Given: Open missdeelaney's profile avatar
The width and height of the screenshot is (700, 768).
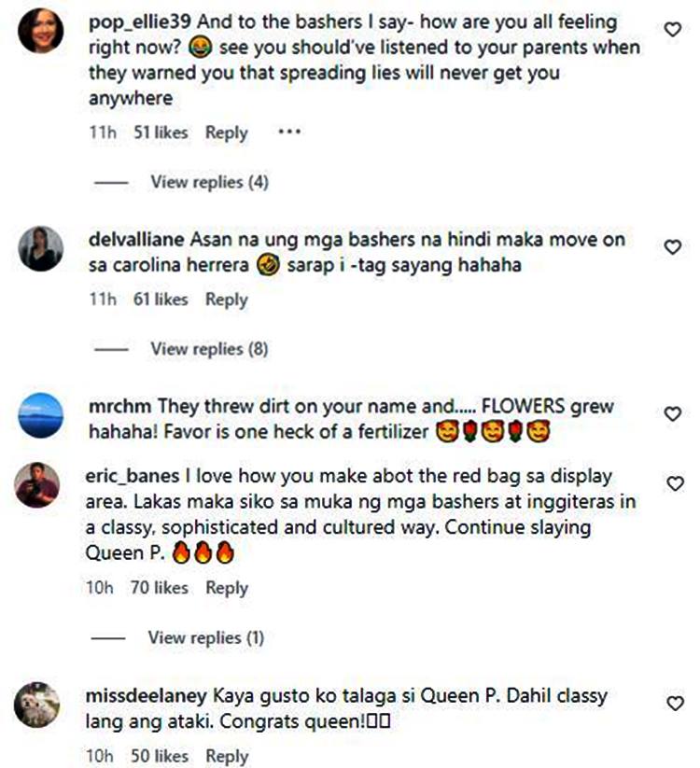Looking at the screenshot, I should 38,705.
